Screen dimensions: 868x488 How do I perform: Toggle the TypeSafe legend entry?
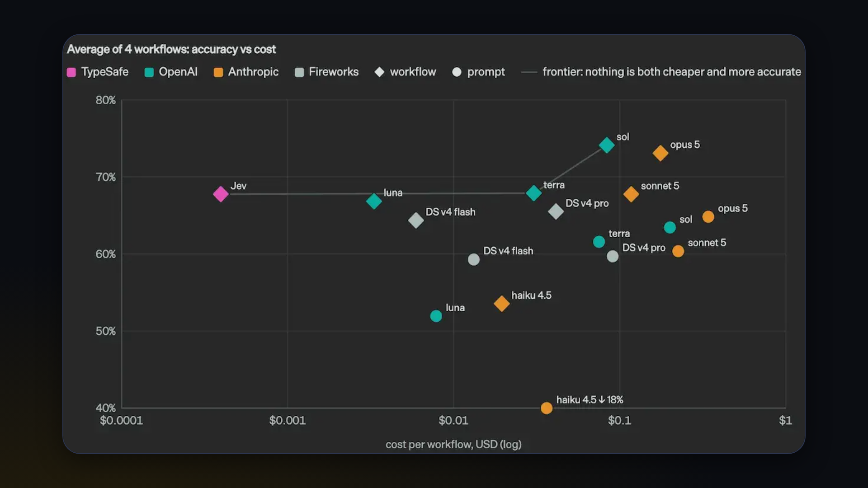98,72
